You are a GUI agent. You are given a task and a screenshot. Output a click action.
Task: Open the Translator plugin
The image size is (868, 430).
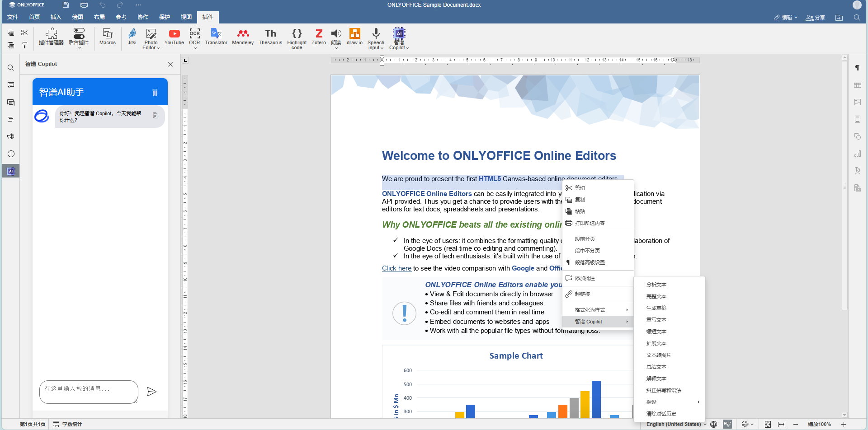point(216,37)
